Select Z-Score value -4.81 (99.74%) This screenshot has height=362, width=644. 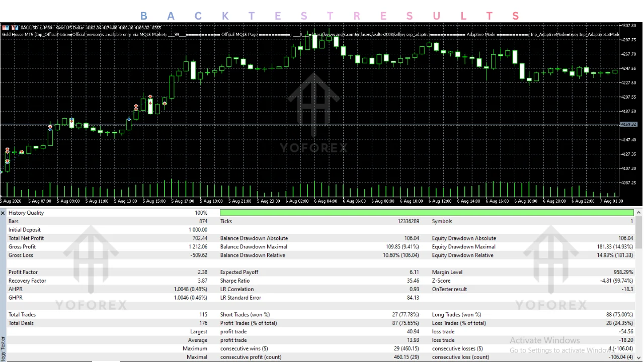coord(617,281)
